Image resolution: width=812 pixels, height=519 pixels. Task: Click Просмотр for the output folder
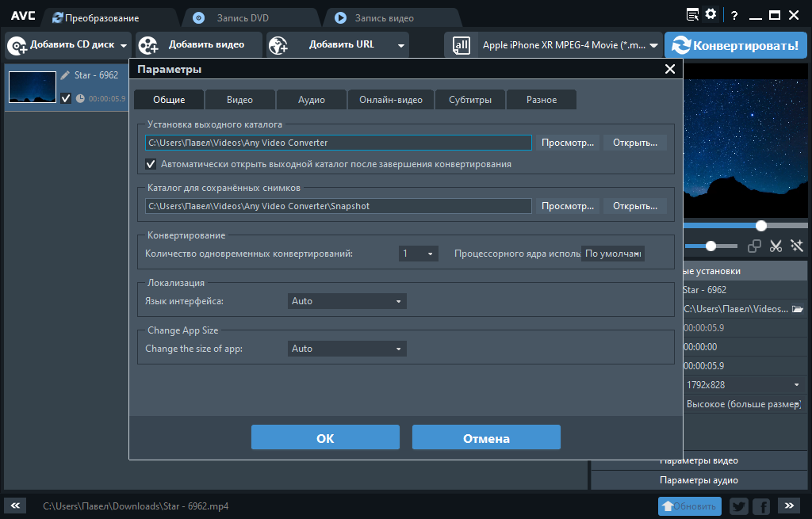click(x=568, y=143)
